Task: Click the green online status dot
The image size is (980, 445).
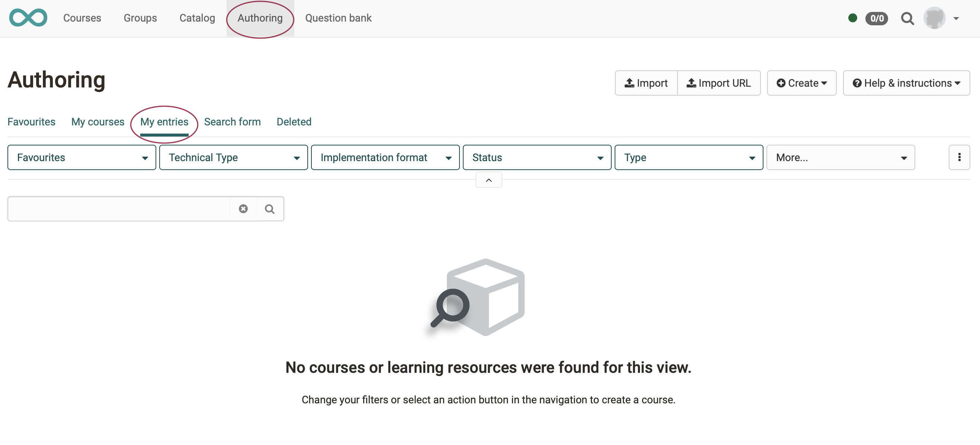Action: pos(852,18)
